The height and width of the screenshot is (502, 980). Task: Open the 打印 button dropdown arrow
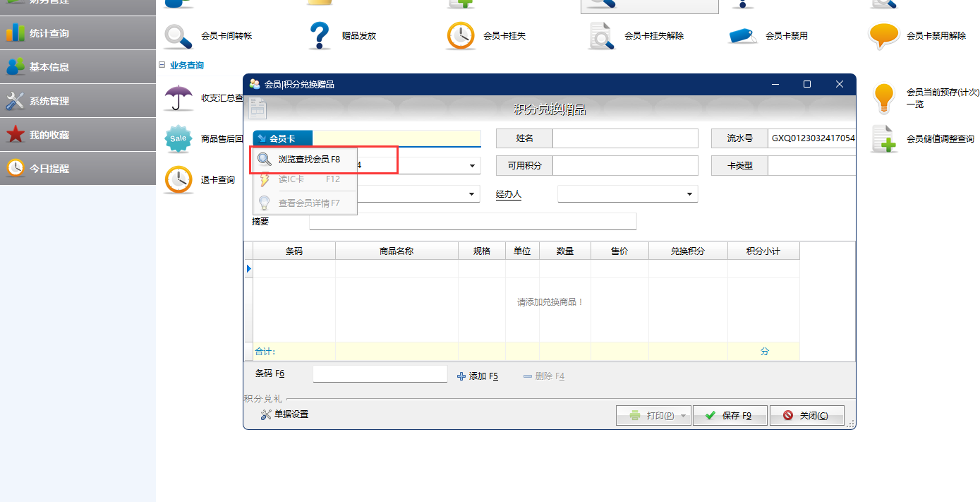683,416
